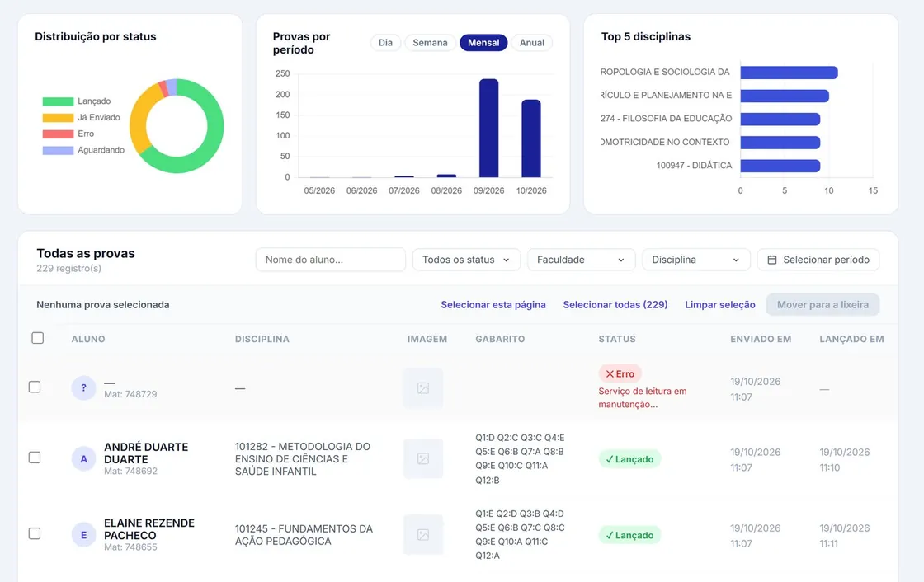Check the box for the Mat: 748729 row

(x=35, y=387)
